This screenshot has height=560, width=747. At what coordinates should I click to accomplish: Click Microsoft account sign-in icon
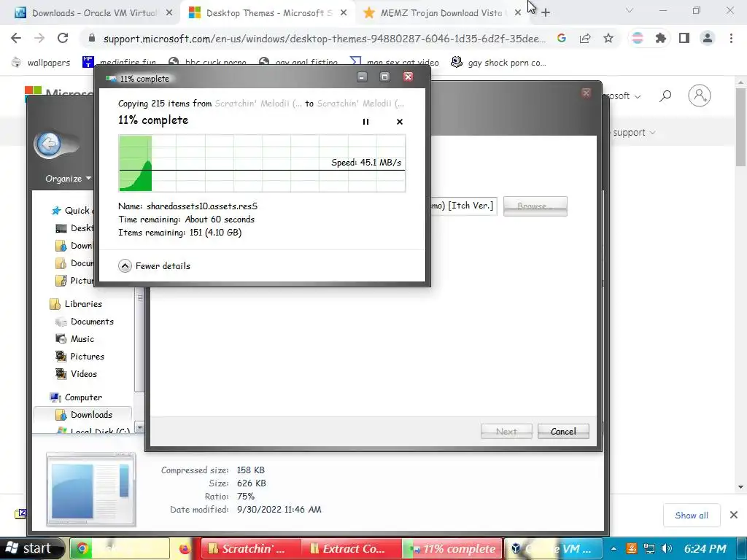700,96
